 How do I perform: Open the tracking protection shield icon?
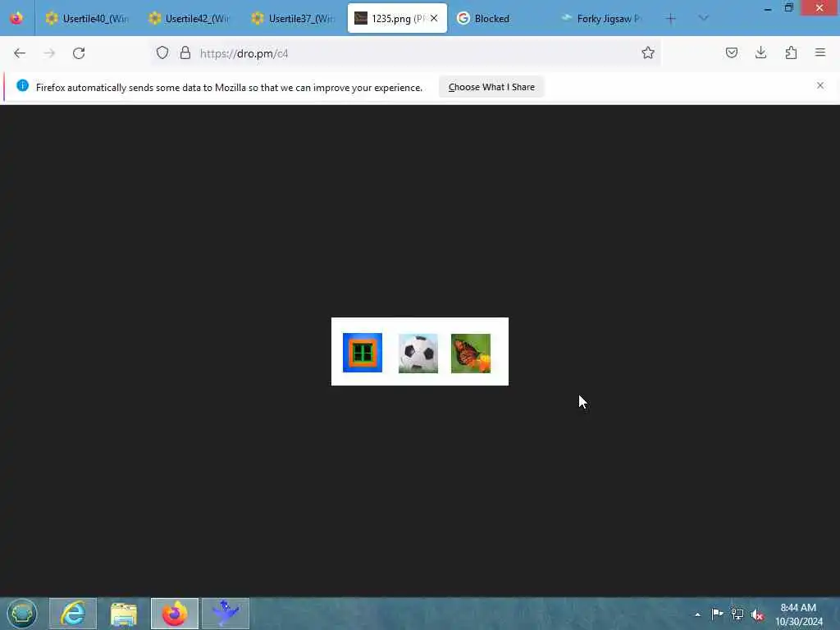click(162, 52)
